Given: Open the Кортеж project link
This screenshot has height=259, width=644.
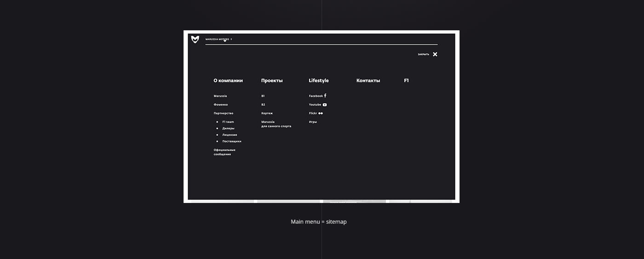Looking at the screenshot, I should click(x=267, y=113).
